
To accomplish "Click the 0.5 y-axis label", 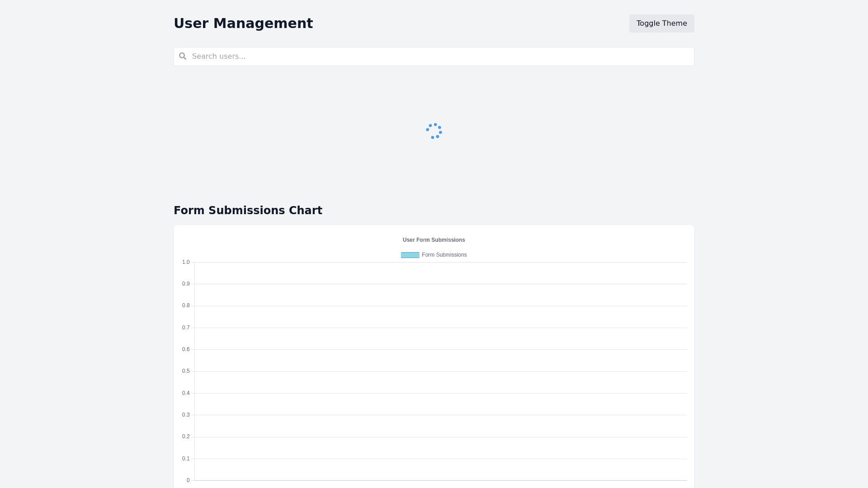I will 186,371.
